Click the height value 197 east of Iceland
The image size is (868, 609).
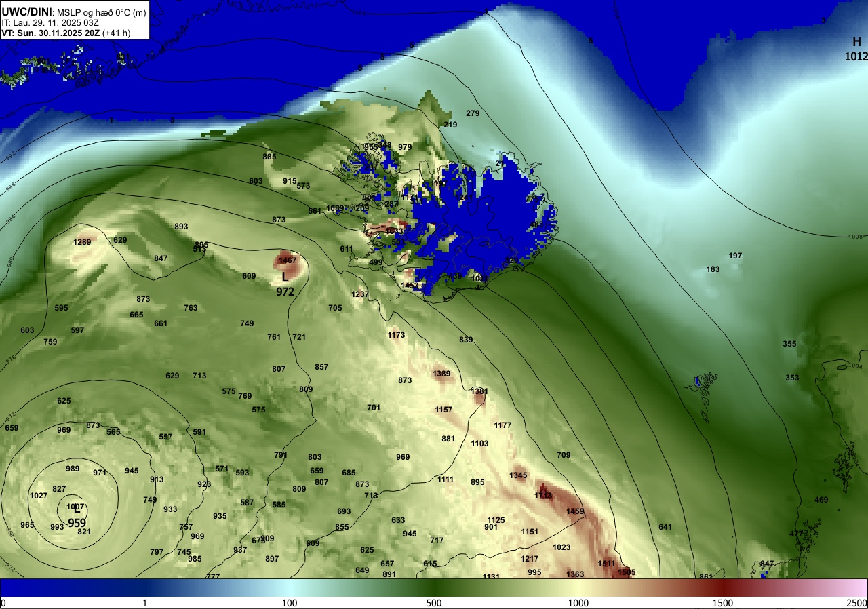click(x=735, y=256)
